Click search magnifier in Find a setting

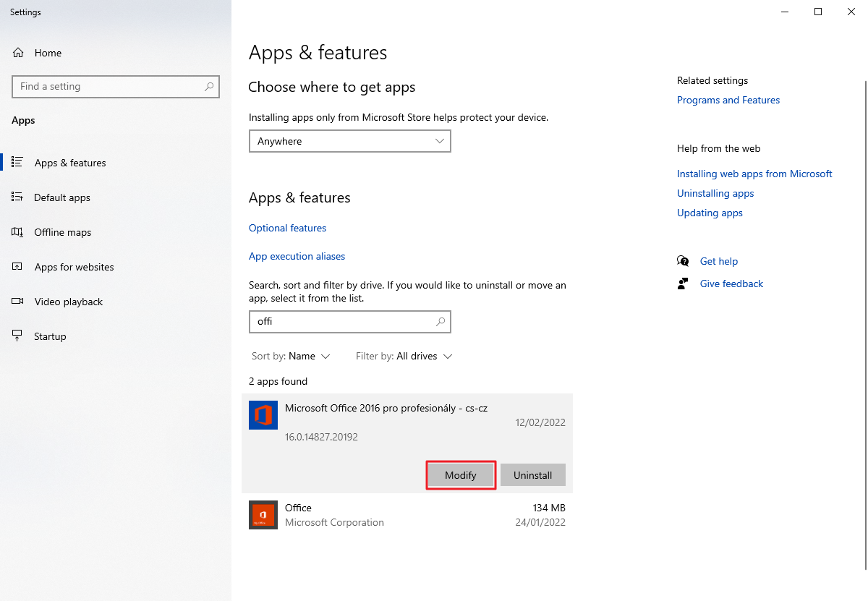209,87
